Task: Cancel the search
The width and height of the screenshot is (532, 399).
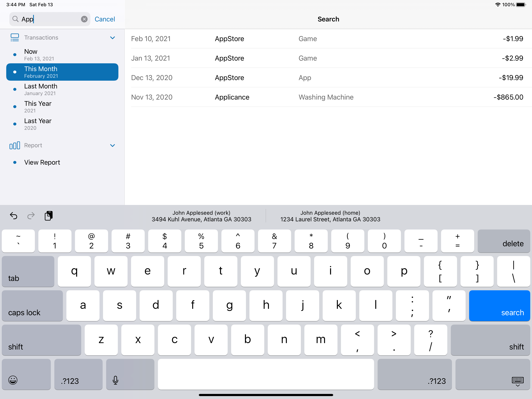Action: 105,19
